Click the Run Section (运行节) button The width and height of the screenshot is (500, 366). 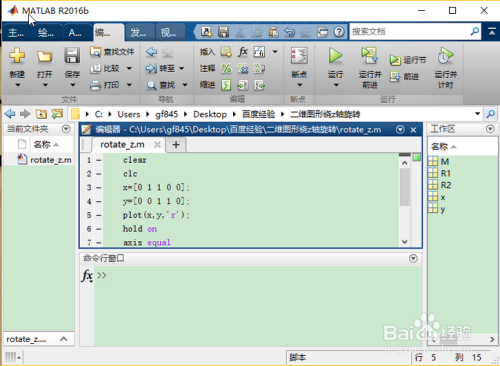tap(408, 60)
